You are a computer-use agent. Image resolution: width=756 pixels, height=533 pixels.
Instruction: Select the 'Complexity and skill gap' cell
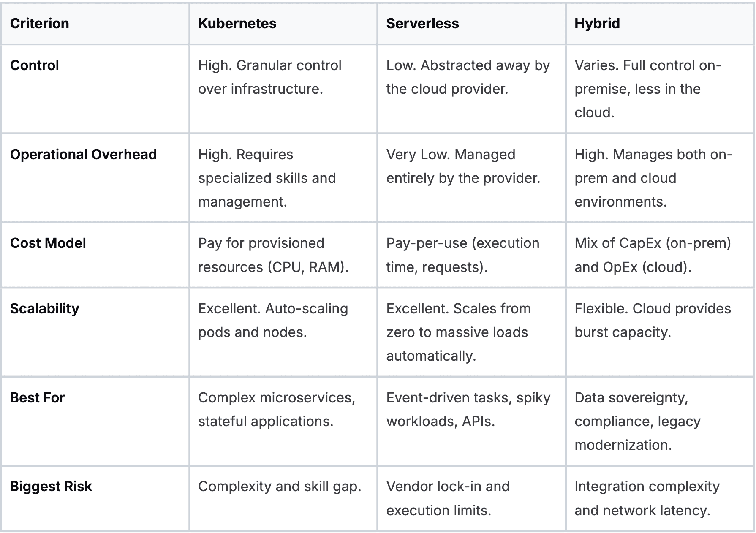click(280, 487)
